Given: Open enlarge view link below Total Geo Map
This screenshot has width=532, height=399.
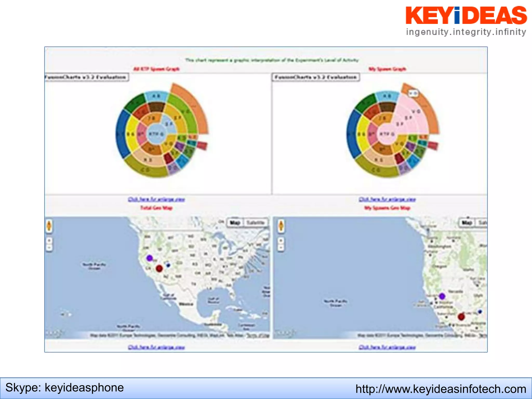Looking at the screenshot, I should click(x=156, y=347).
